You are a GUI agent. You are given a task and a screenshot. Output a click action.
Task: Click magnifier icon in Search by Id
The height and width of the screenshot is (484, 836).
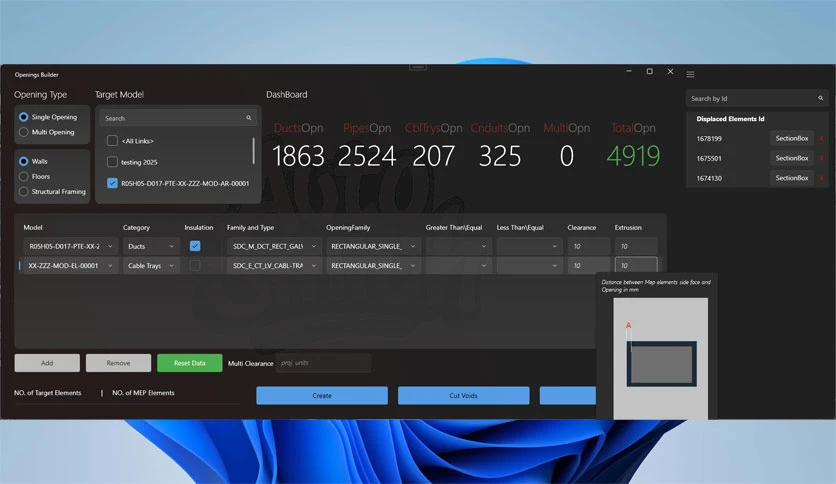click(x=821, y=98)
